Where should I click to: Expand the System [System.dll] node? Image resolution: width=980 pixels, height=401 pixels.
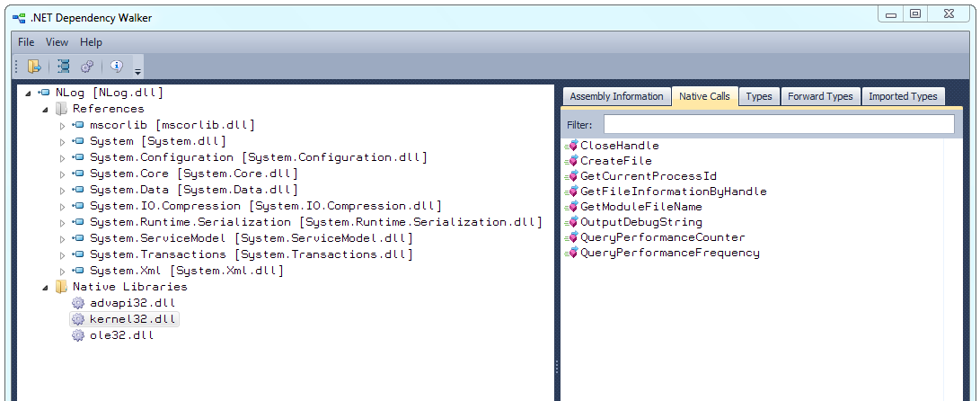(x=62, y=142)
